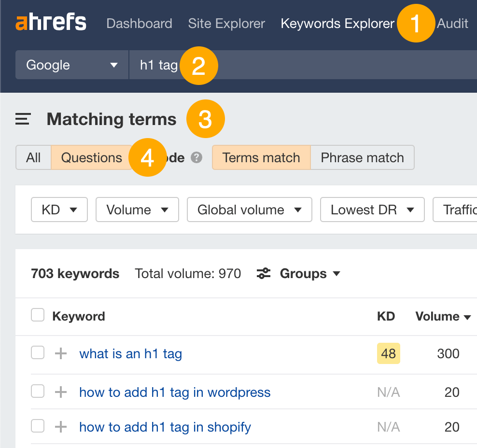Add 'what is an h1 tag' with plus icon
Image resolution: width=477 pixels, height=448 pixels.
[60, 353]
